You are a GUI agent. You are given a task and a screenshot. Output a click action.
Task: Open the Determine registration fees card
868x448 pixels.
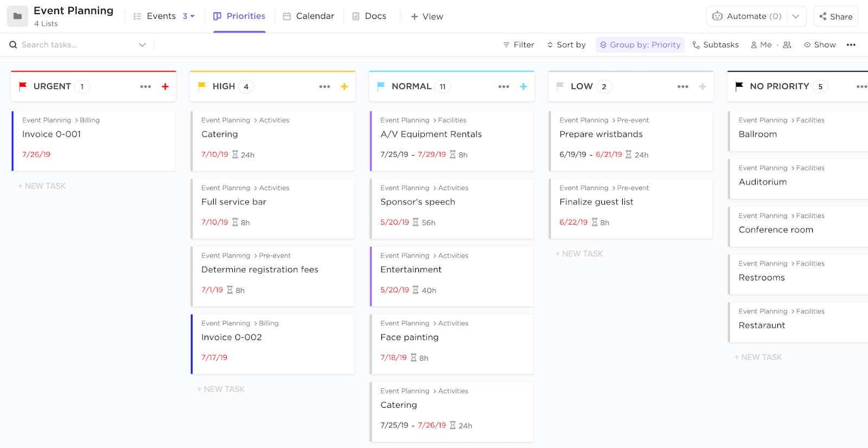[273, 277]
